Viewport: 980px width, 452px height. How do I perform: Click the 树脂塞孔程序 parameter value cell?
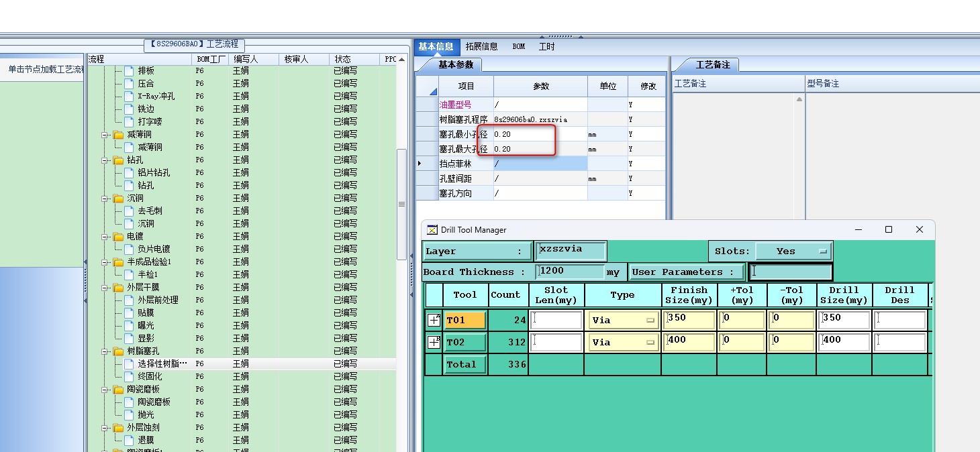coord(540,119)
